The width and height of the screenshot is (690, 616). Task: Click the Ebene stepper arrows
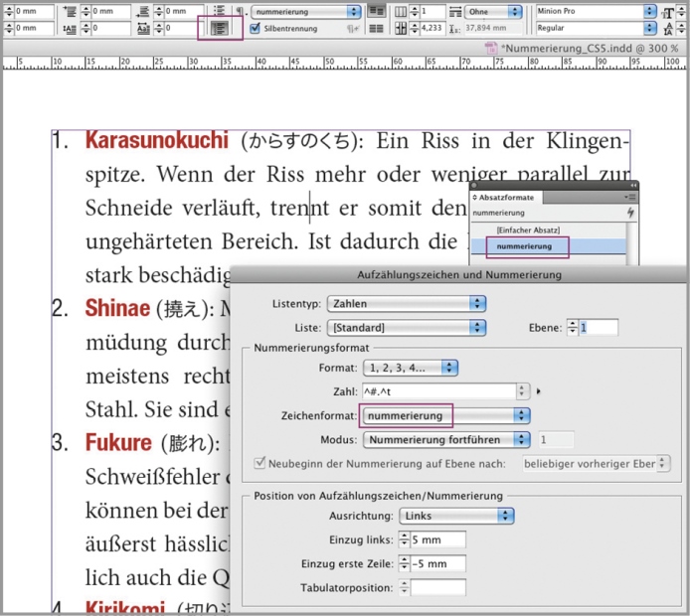pos(572,328)
